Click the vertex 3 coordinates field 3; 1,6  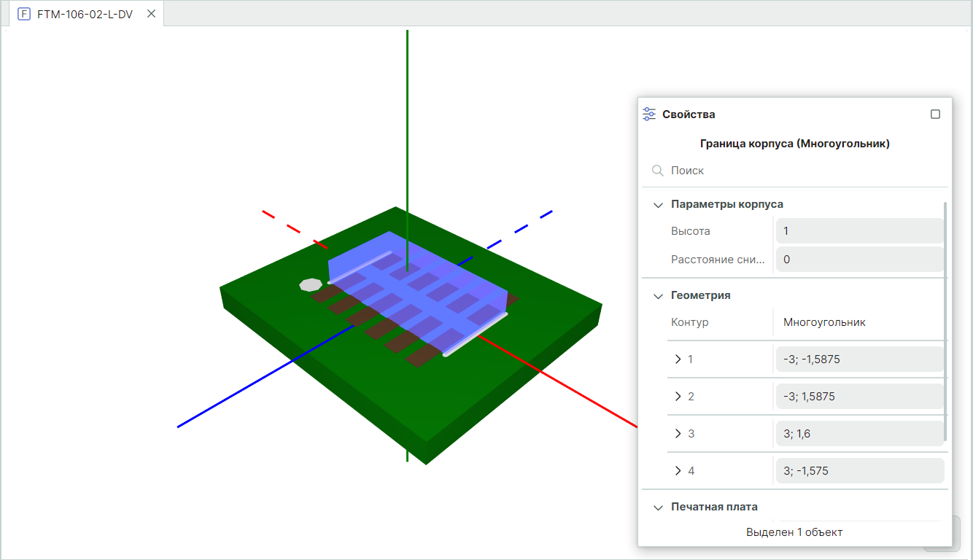click(859, 434)
